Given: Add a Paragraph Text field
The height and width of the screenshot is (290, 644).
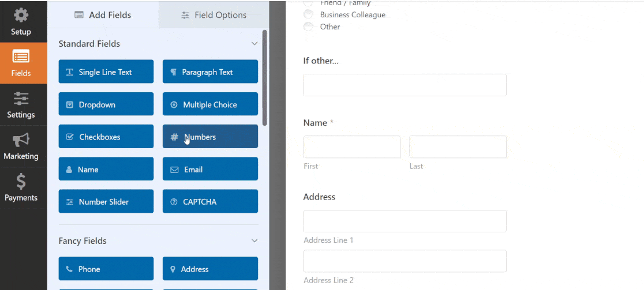Looking at the screenshot, I should pyautogui.click(x=210, y=72).
